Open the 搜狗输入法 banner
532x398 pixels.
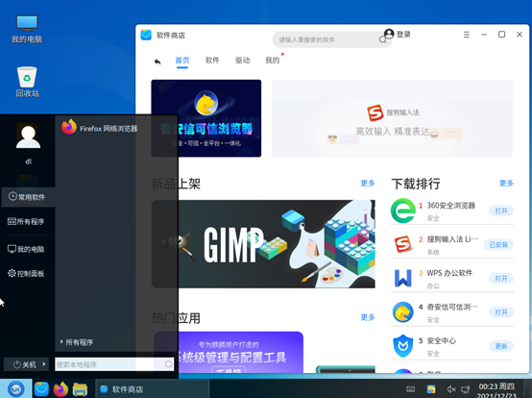(x=392, y=118)
